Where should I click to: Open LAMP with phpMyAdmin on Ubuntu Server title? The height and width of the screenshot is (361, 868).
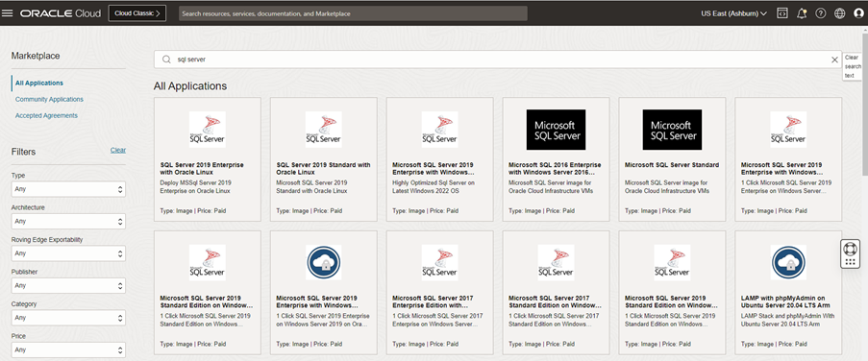[785, 301]
